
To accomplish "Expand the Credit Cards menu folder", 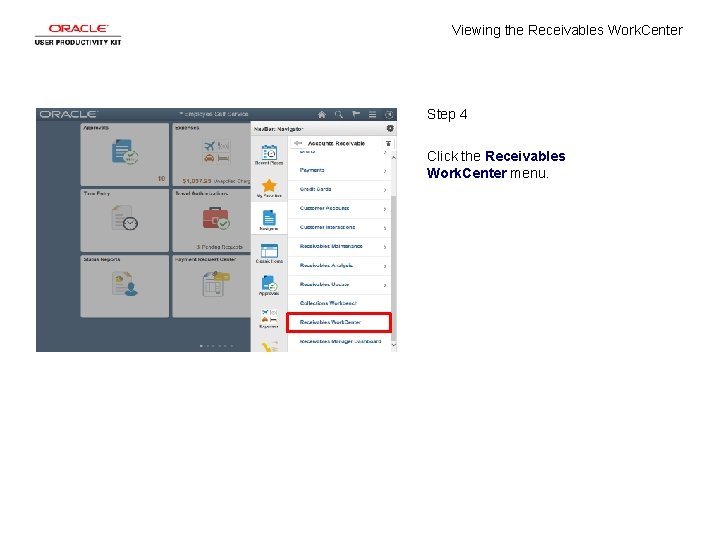I will [339, 189].
